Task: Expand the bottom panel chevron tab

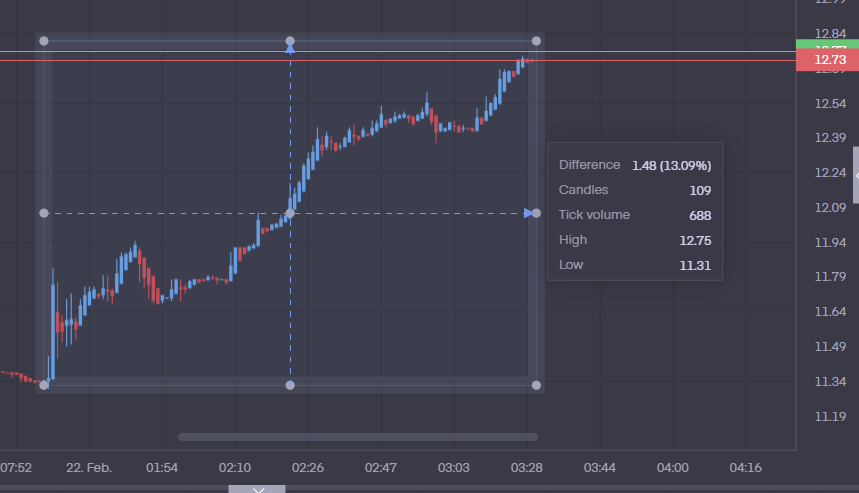Action: tap(257, 489)
